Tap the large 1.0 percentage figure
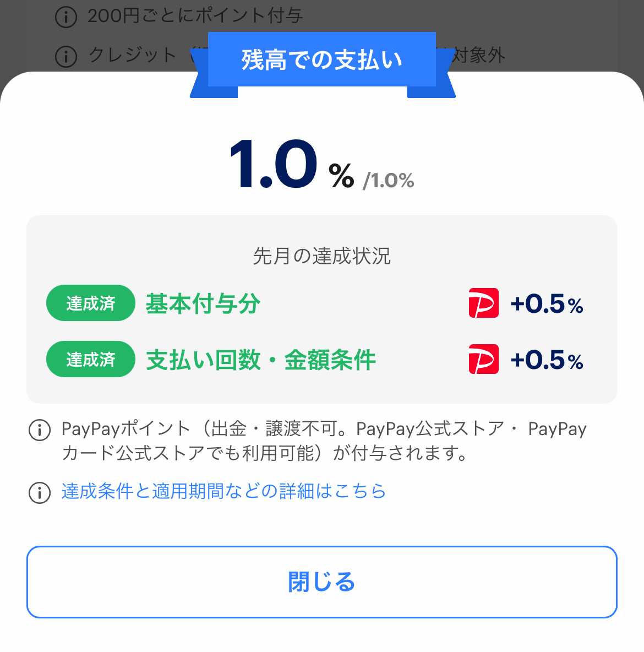 274,165
